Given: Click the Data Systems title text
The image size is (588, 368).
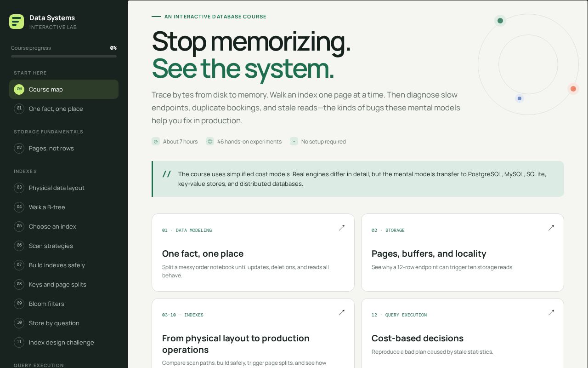Looking at the screenshot, I should [x=52, y=18].
